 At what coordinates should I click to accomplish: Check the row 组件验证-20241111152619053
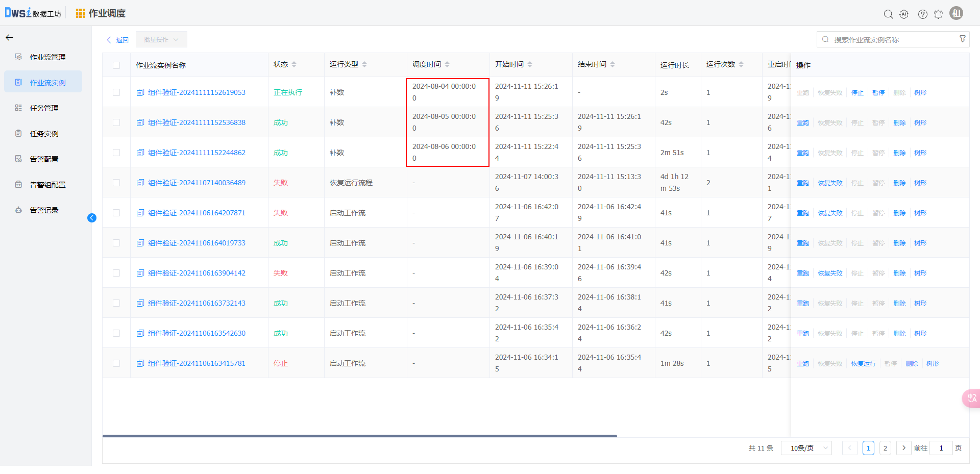click(116, 92)
